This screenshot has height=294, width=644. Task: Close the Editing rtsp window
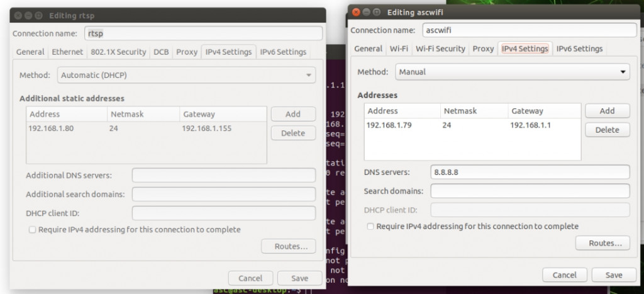click(18, 16)
